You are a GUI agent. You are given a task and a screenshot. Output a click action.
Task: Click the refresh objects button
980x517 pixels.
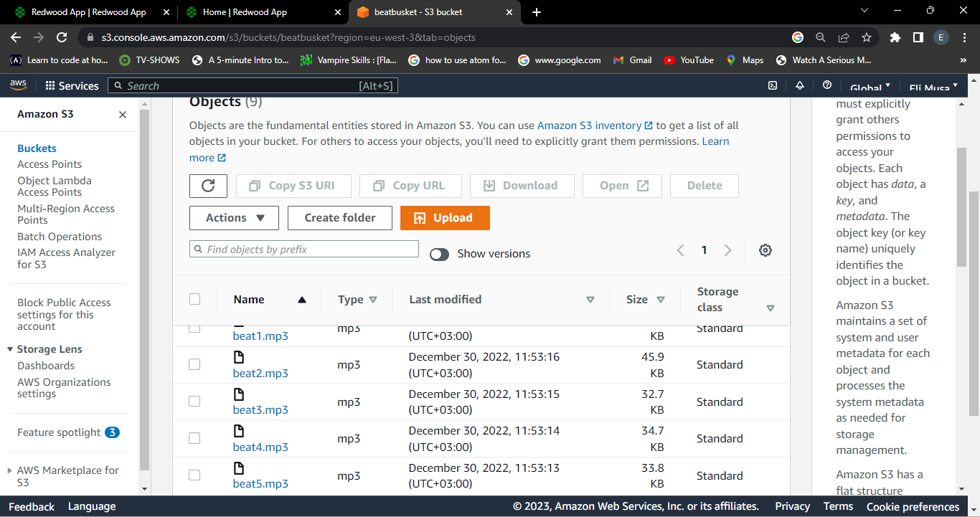pyautogui.click(x=208, y=186)
